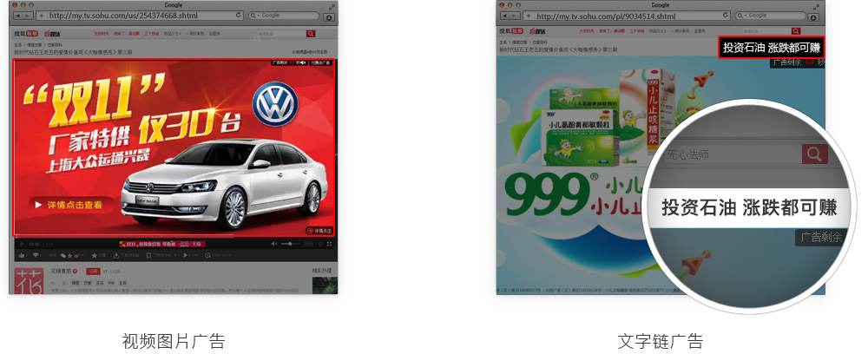Open the 投资石油 涨跌都可赚 text link ad

click(x=771, y=48)
